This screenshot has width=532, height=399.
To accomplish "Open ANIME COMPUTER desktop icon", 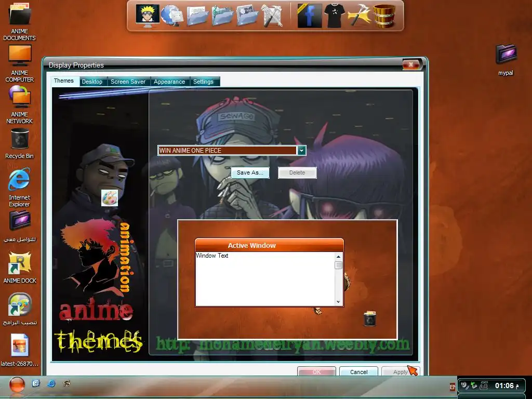I will [19, 63].
